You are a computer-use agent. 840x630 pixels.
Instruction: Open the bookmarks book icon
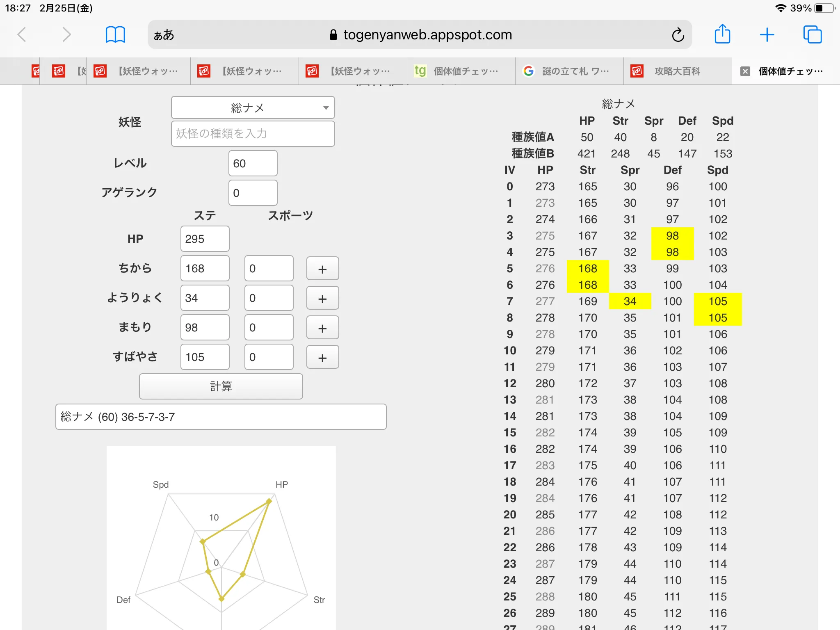click(115, 35)
